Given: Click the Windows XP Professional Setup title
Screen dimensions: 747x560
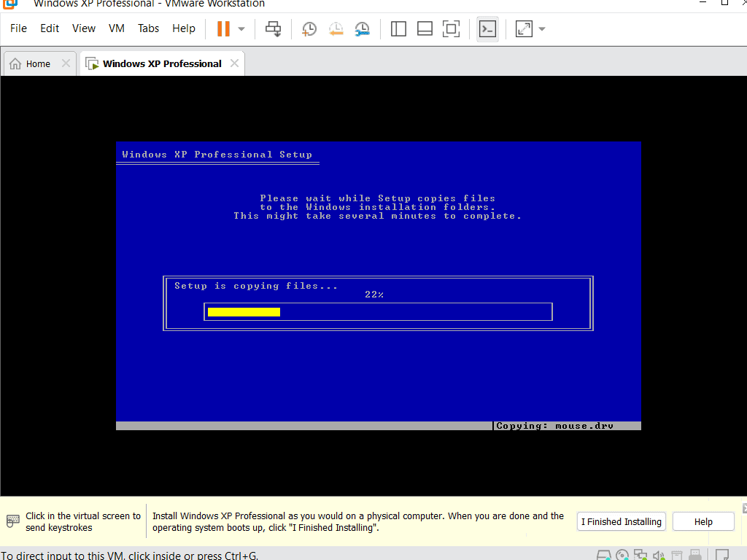Looking at the screenshot, I should 217,155.
